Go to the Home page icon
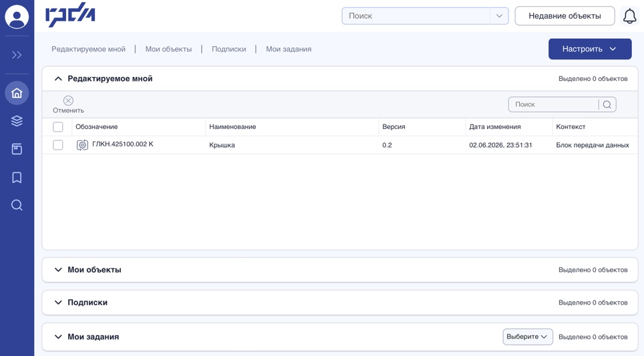Viewport: 644px width, 356px height. (x=17, y=94)
